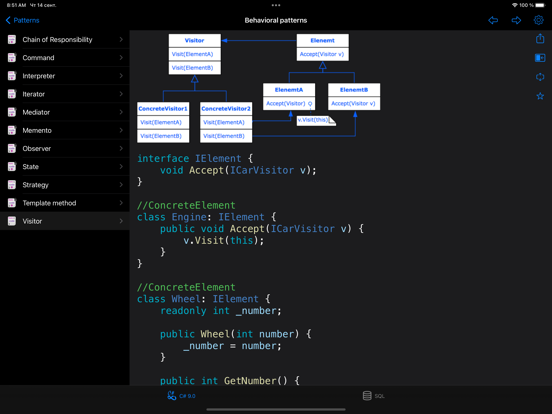Expand the Command chevron
The height and width of the screenshot is (414, 552).
(x=121, y=57)
